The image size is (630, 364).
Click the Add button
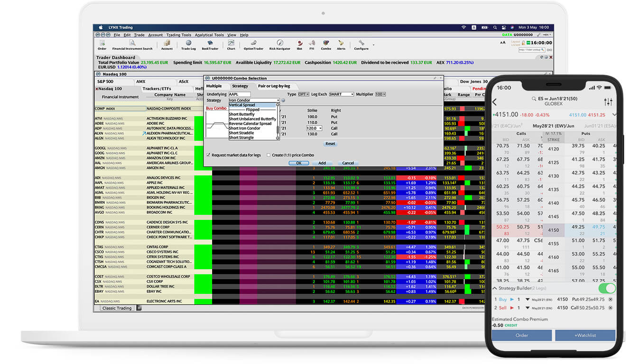pos(322,163)
